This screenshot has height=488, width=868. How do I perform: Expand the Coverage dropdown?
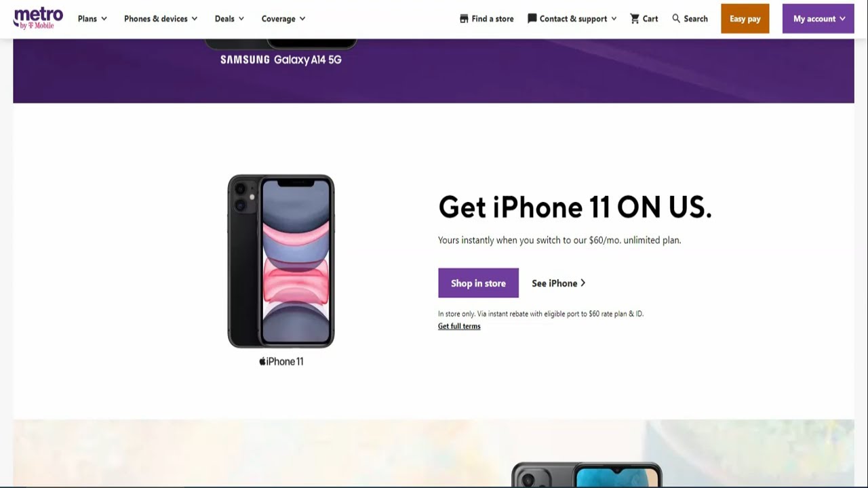pos(283,19)
